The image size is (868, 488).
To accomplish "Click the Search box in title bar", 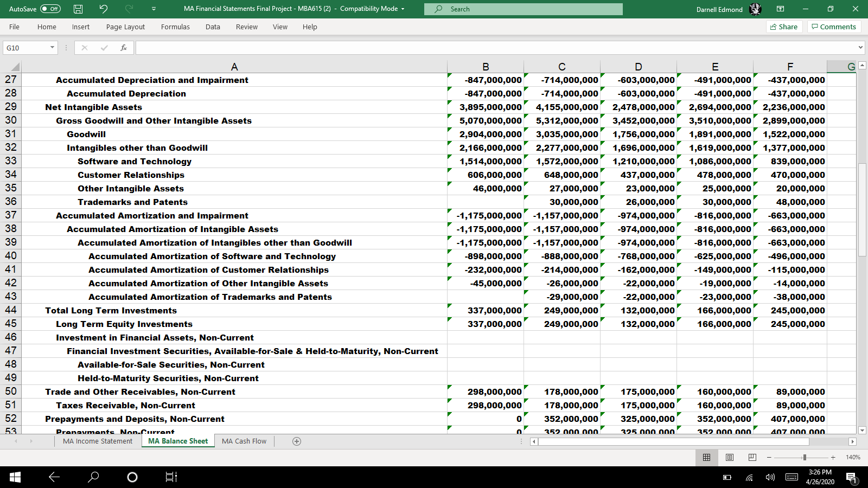I will [x=523, y=9].
